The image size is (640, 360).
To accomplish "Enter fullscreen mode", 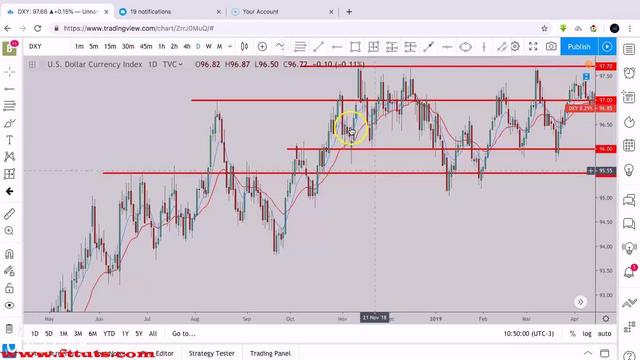I will 533,47.
